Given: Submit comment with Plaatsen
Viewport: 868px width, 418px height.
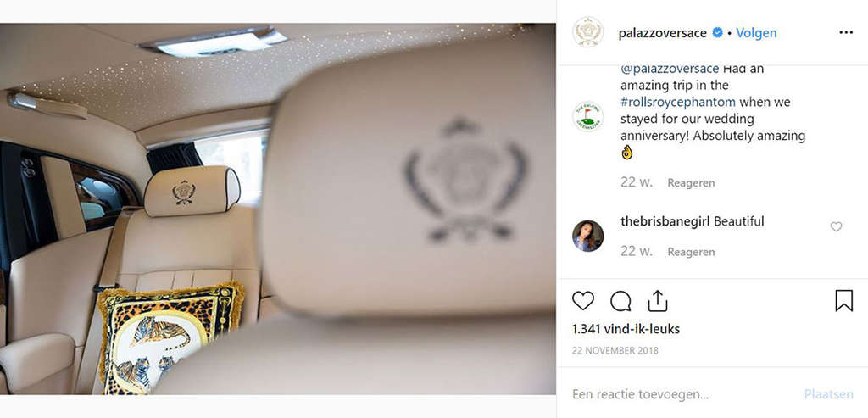Looking at the screenshot, I should pos(829,395).
